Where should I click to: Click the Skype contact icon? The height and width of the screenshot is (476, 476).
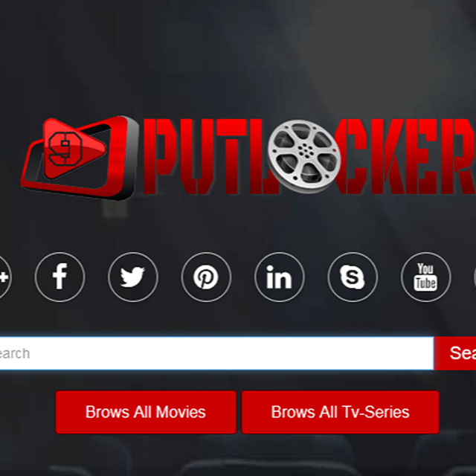[352, 277]
